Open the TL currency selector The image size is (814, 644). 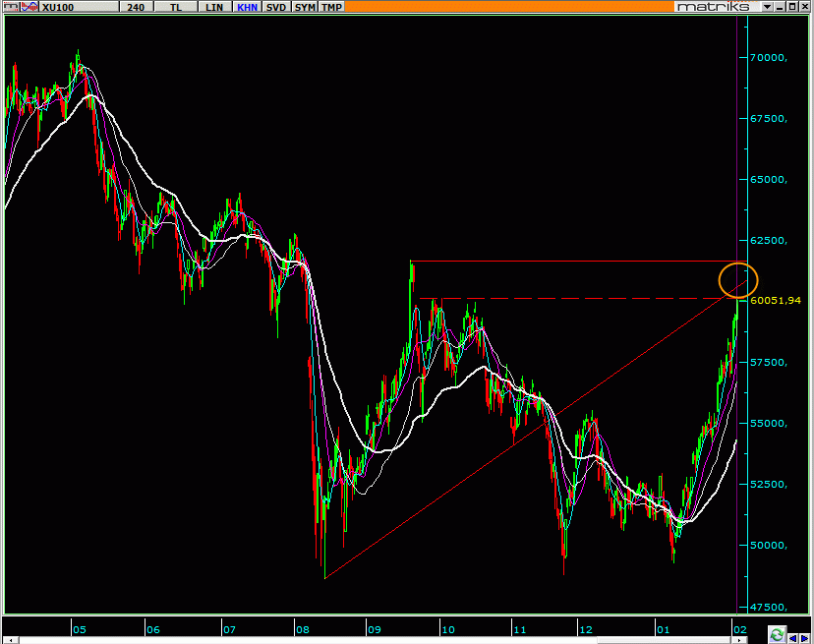(x=176, y=7)
